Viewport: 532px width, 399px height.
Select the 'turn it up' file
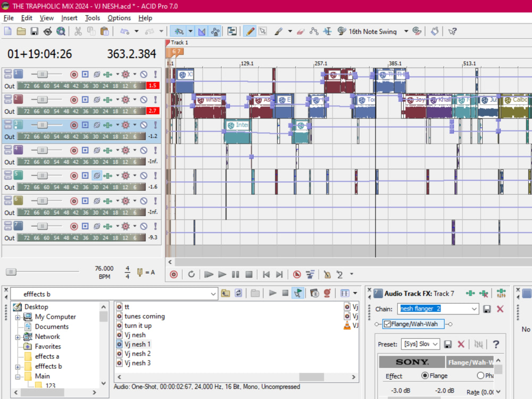(138, 326)
